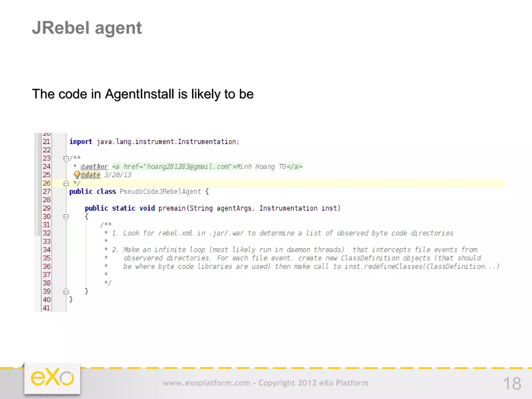This screenshot has width=532, height=399.
Task: Click the 'public static void' keywords
Action: [x=120, y=208]
